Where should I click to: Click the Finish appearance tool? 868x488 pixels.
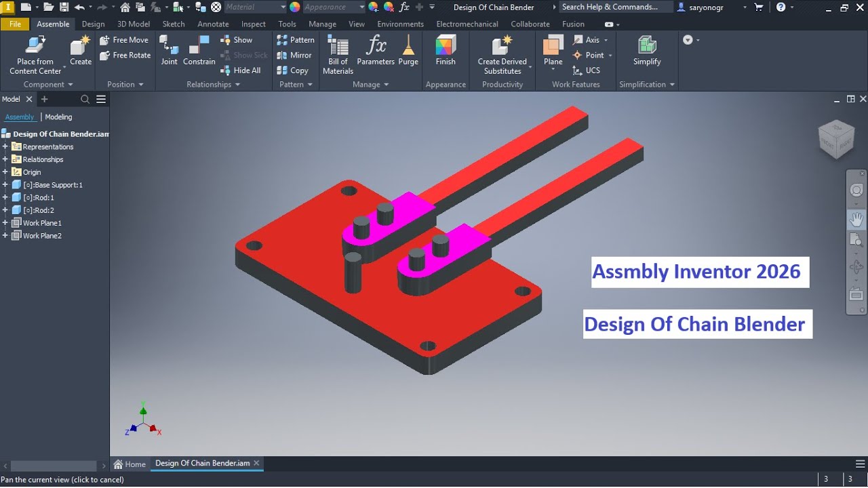446,50
